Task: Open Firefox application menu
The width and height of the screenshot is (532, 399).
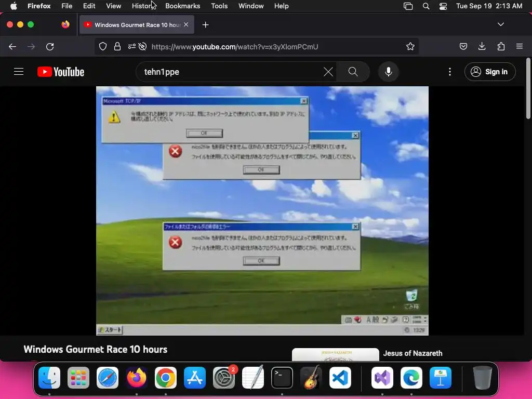Action: click(520, 46)
